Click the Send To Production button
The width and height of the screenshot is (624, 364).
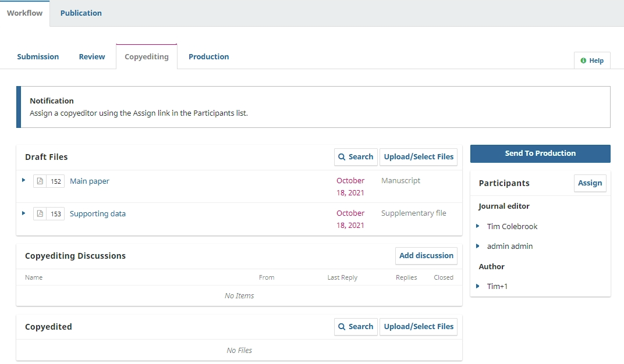pos(540,154)
